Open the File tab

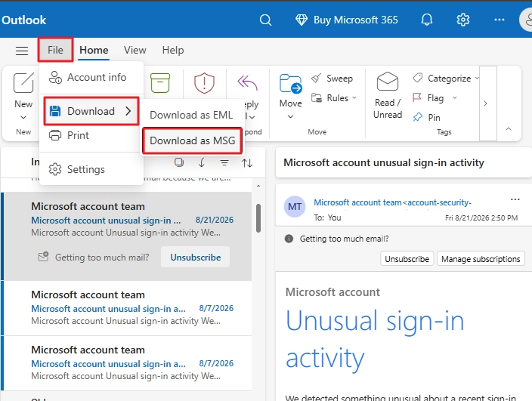[x=55, y=50]
